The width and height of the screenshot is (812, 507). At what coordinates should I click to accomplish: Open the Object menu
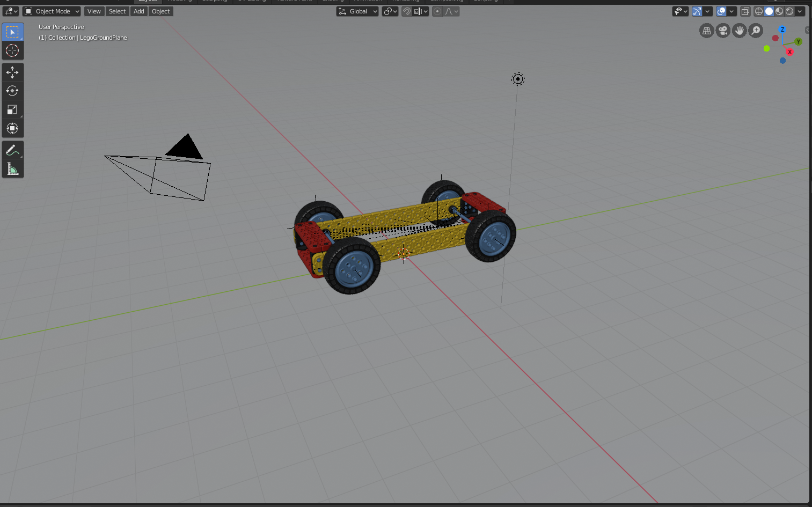tap(161, 11)
